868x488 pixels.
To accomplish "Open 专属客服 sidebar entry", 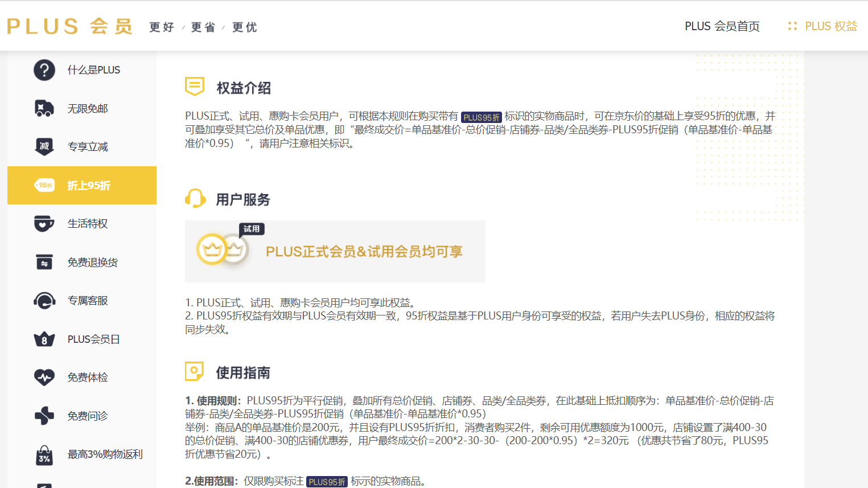I will [82, 301].
